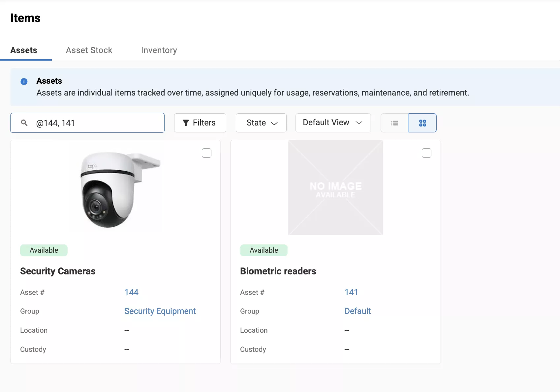Click the security camera thumbnail image
Image resolution: width=560 pixels, height=392 pixels.
tap(115, 189)
